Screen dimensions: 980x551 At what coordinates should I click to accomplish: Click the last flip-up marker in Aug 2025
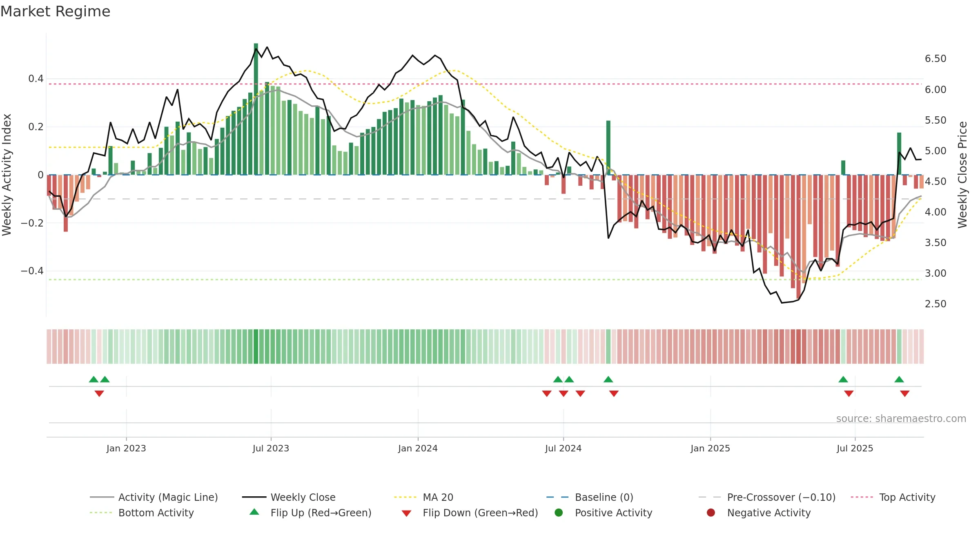[x=899, y=379]
